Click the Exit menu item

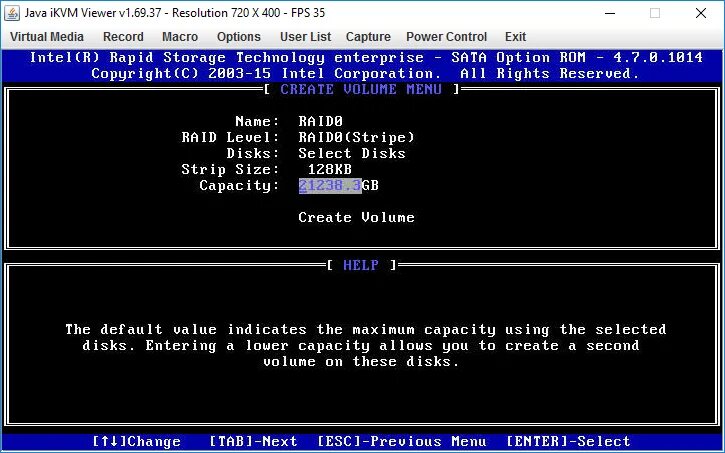click(515, 37)
